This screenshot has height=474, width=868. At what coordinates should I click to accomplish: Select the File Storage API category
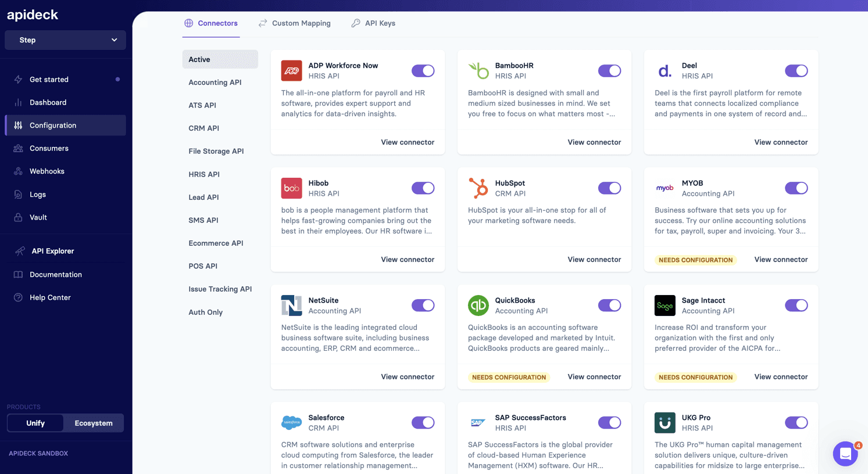click(216, 151)
